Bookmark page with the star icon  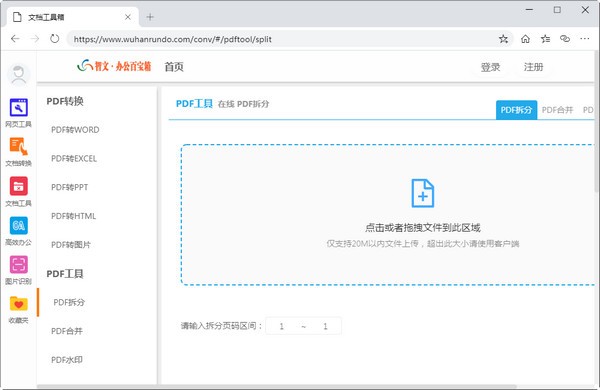point(503,39)
